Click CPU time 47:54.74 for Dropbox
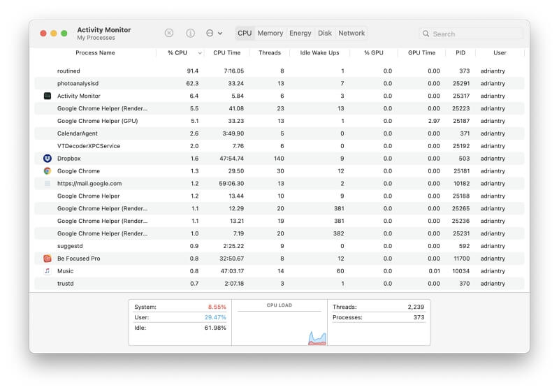The width and height of the screenshot is (559, 392). click(x=232, y=158)
